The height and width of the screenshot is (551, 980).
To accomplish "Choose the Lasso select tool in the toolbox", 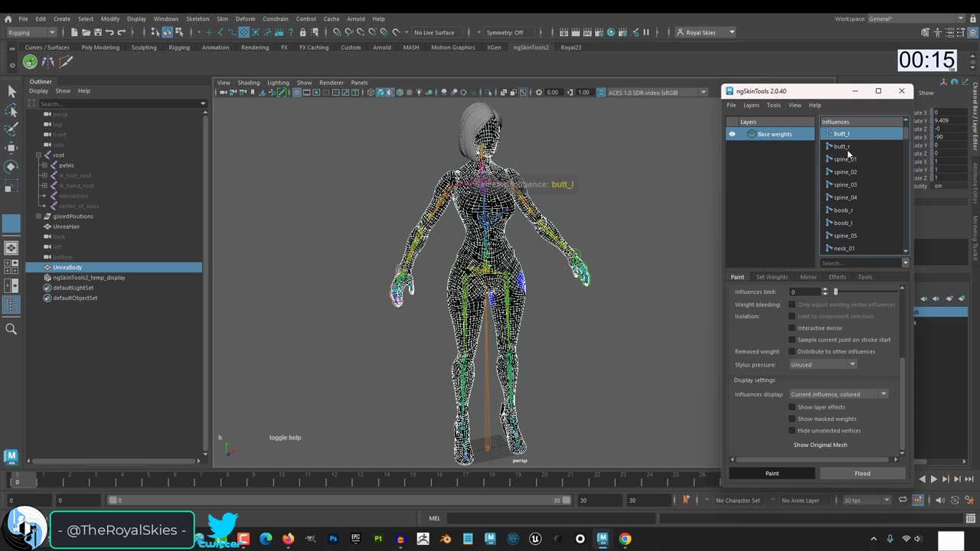I will pos(11,111).
